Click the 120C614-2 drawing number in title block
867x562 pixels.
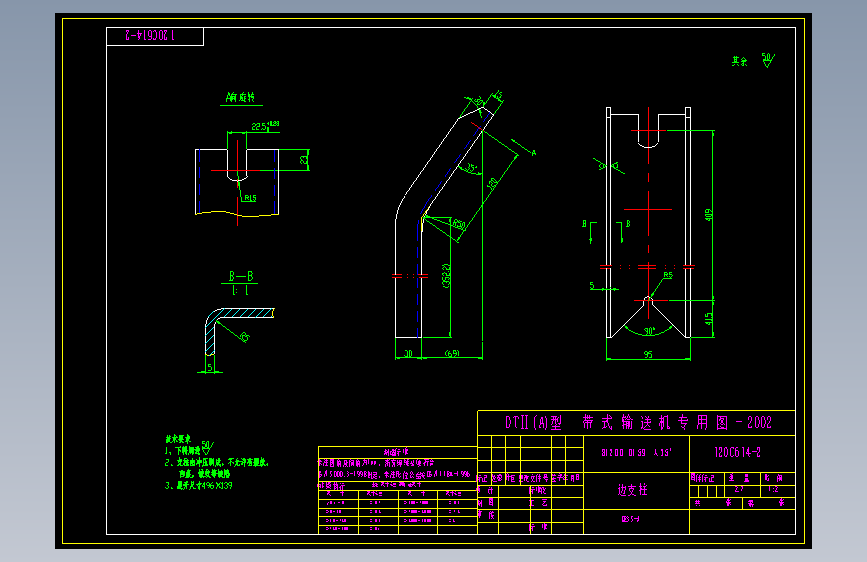[x=737, y=452]
